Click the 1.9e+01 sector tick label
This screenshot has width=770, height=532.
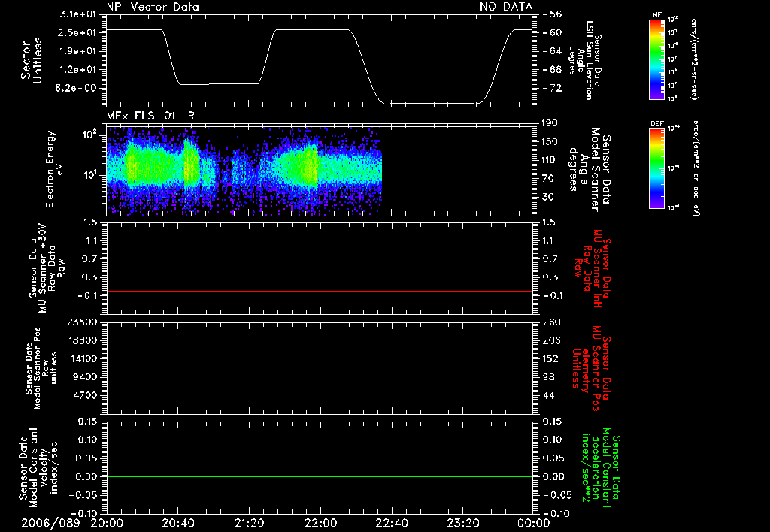click(77, 51)
